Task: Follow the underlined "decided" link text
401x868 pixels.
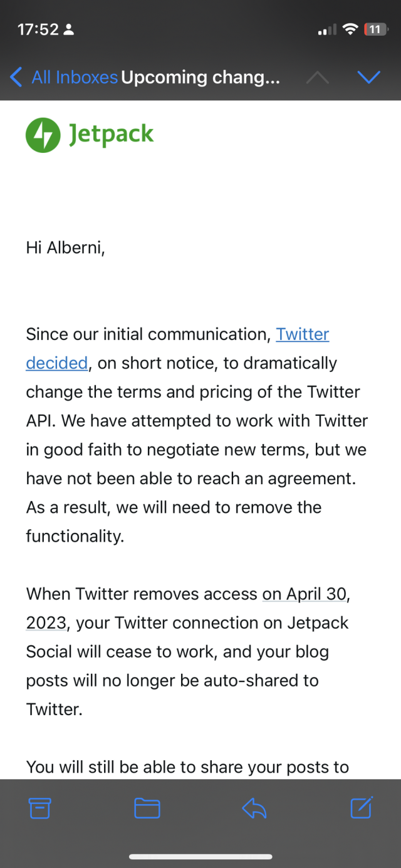Action: click(56, 363)
